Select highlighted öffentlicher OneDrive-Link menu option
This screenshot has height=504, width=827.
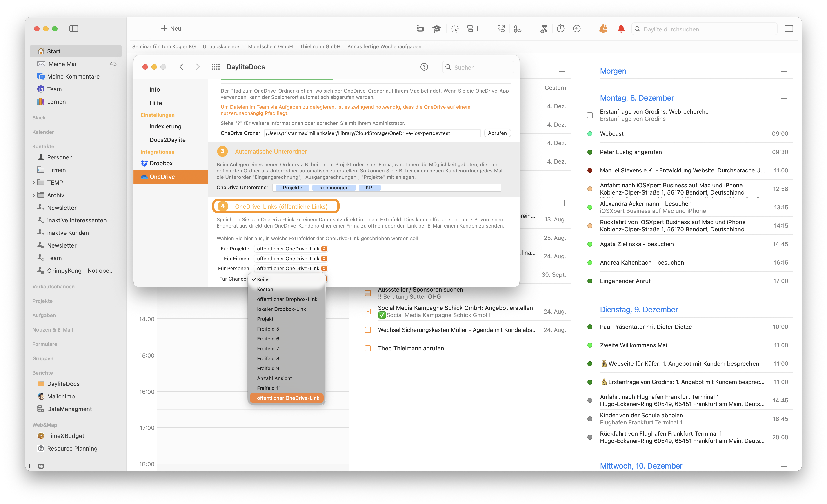tap(287, 398)
